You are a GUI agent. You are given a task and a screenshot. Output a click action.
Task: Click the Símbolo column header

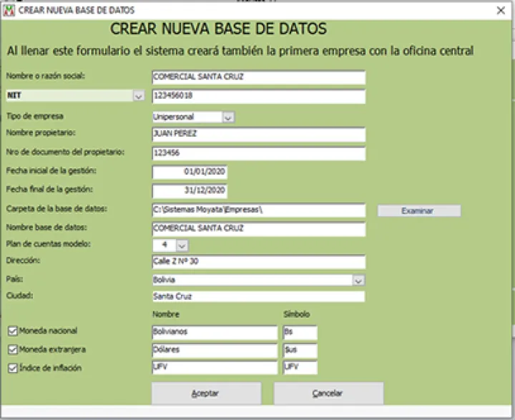pyautogui.click(x=297, y=314)
